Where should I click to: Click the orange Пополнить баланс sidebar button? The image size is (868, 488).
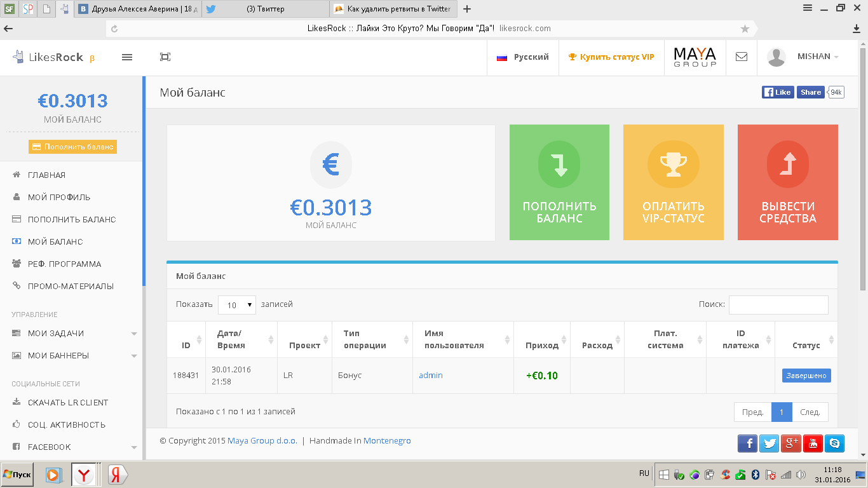(x=72, y=147)
